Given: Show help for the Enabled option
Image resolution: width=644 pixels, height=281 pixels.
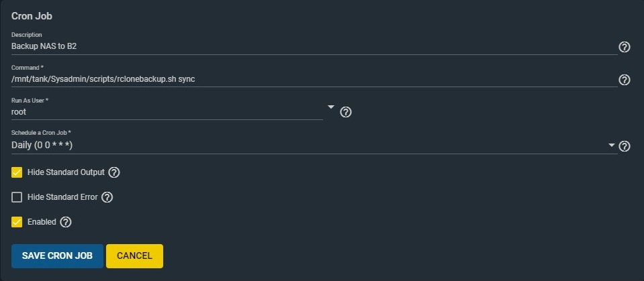Looking at the screenshot, I should click(x=66, y=222).
